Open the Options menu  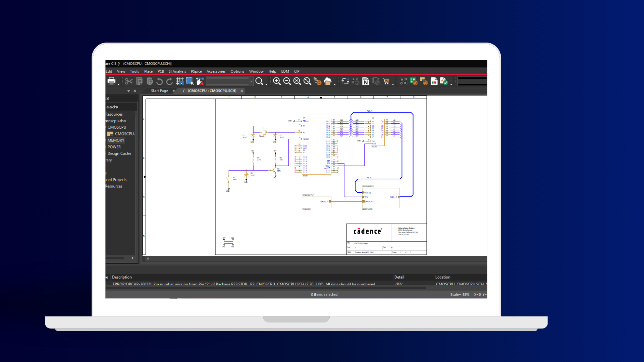(237, 71)
